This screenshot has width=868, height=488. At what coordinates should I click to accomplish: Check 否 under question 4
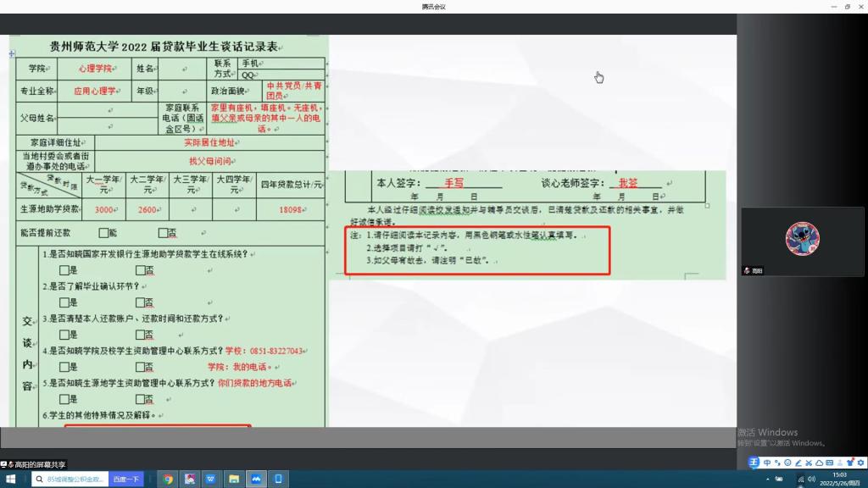pos(141,367)
